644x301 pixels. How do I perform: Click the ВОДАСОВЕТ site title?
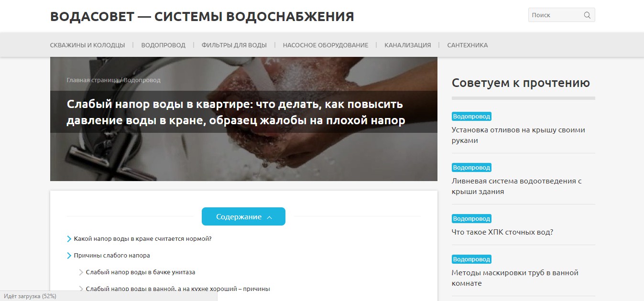point(202,17)
